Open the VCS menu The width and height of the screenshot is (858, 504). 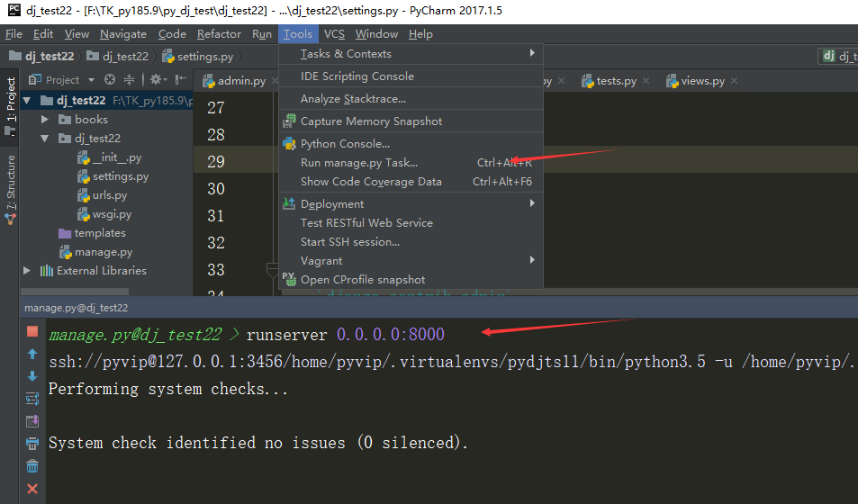coord(334,34)
